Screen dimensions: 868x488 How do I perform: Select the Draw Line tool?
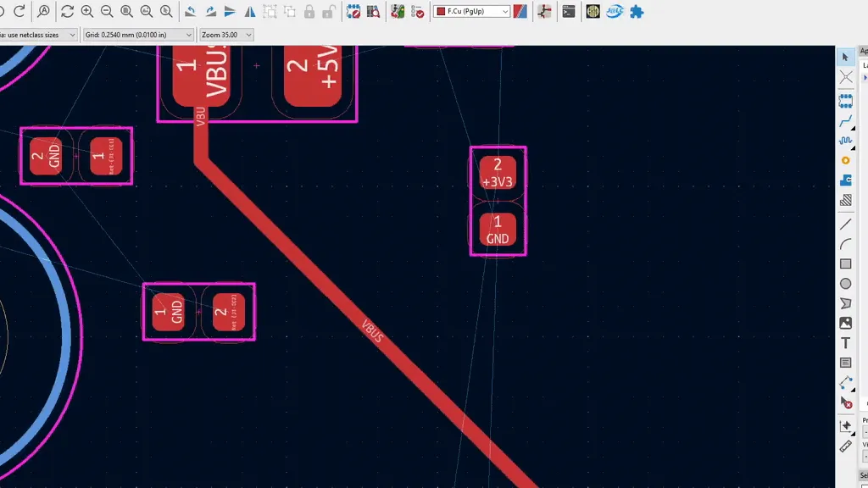845,224
